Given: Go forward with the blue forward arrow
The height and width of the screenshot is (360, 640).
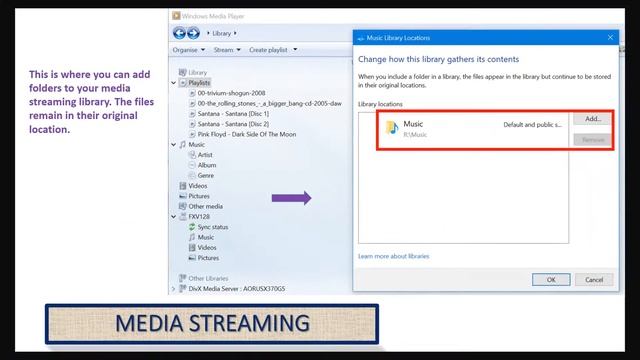Looking at the screenshot, I should (x=193, y=33).
